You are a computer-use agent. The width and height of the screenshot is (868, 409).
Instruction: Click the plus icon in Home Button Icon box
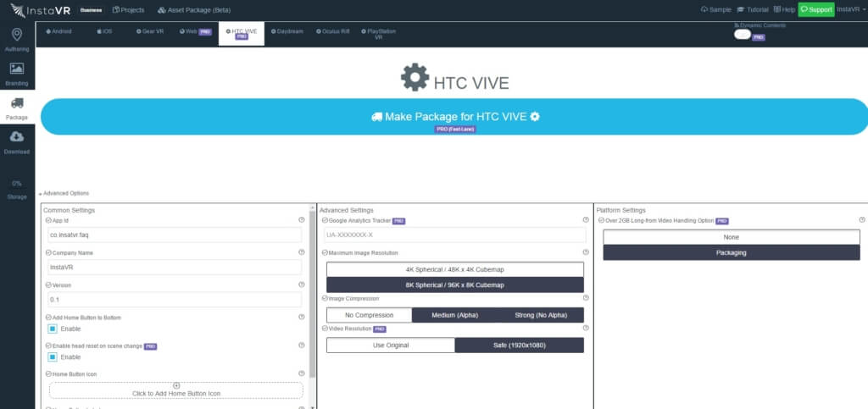[176, 386]
